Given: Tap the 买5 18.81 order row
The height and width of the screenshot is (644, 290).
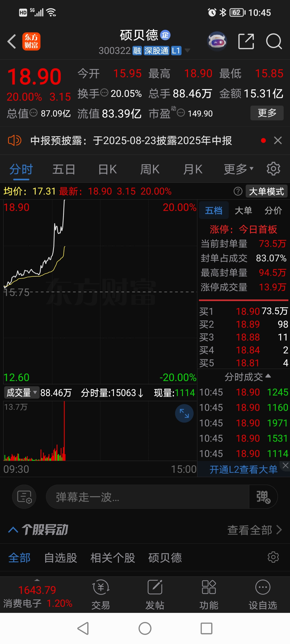Looking at the screenshot, I should tap(244, 363).
